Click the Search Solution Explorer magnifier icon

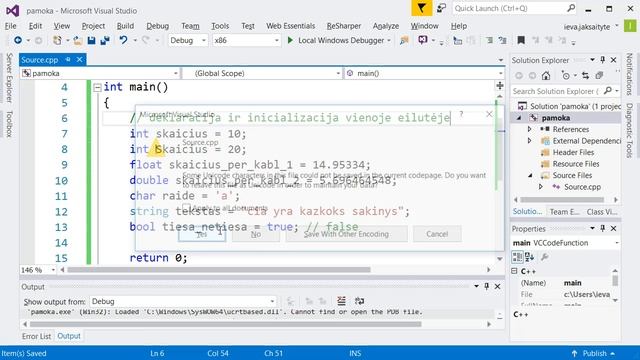tap(608, 91)
